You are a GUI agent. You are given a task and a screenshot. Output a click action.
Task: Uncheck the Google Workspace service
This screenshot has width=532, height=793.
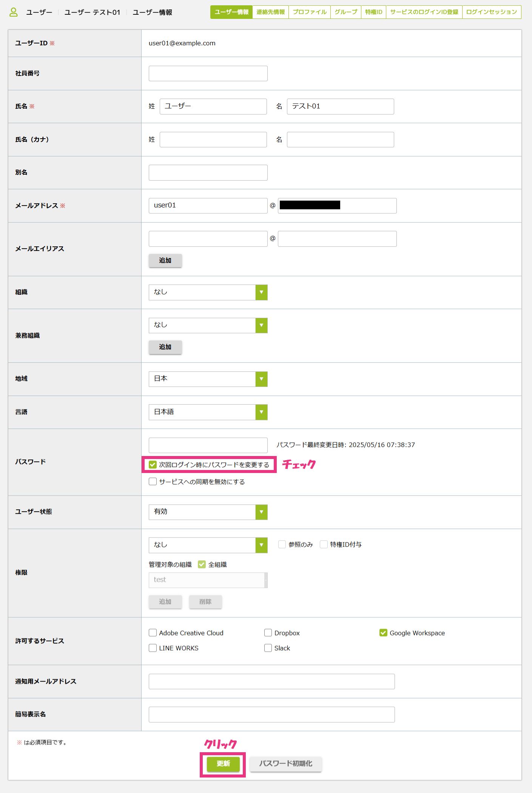[383, 633]
